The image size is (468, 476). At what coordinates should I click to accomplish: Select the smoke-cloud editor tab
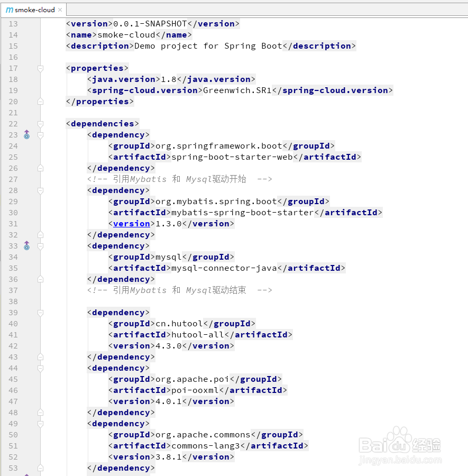pyautogui.click(x=34, y=10)
